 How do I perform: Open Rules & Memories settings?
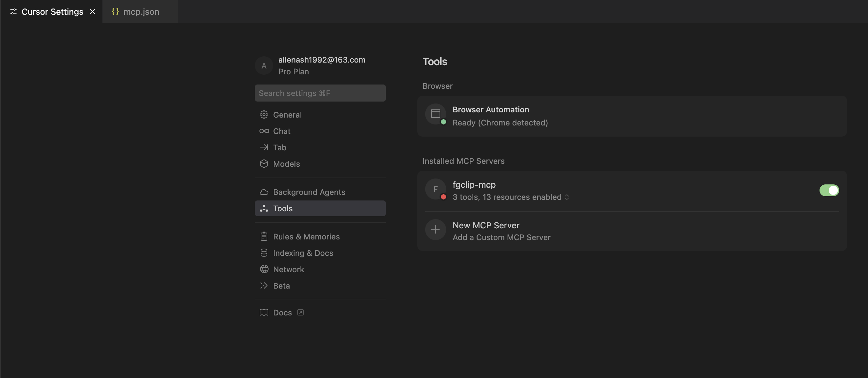[x=320, y=236]
